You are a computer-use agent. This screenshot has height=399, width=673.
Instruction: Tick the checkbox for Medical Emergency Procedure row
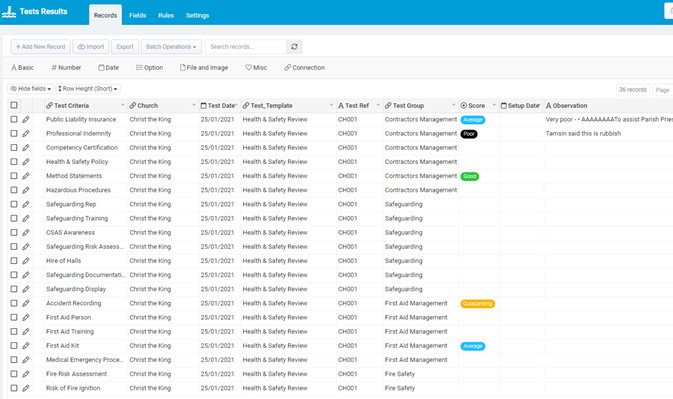click(x=14, y=360)
